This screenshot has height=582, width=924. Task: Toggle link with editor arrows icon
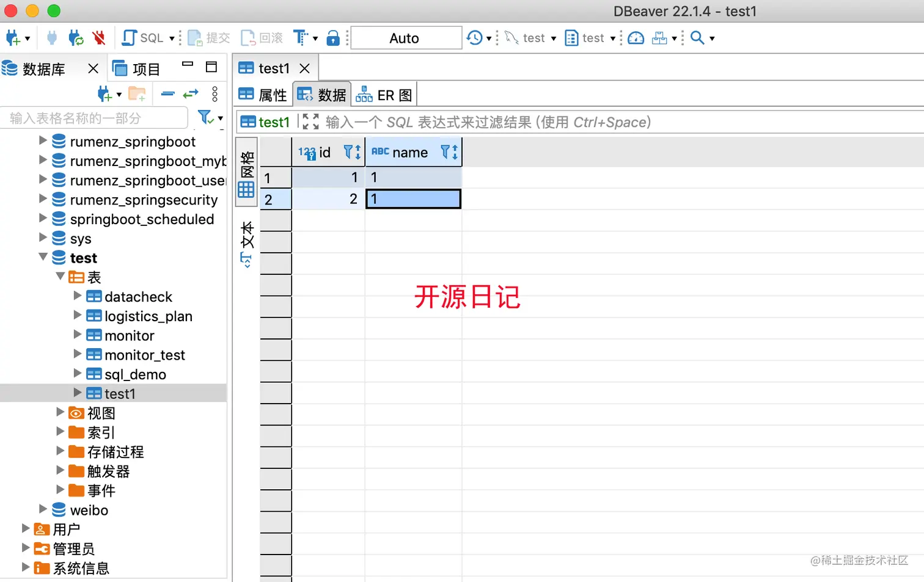[191, 94]
